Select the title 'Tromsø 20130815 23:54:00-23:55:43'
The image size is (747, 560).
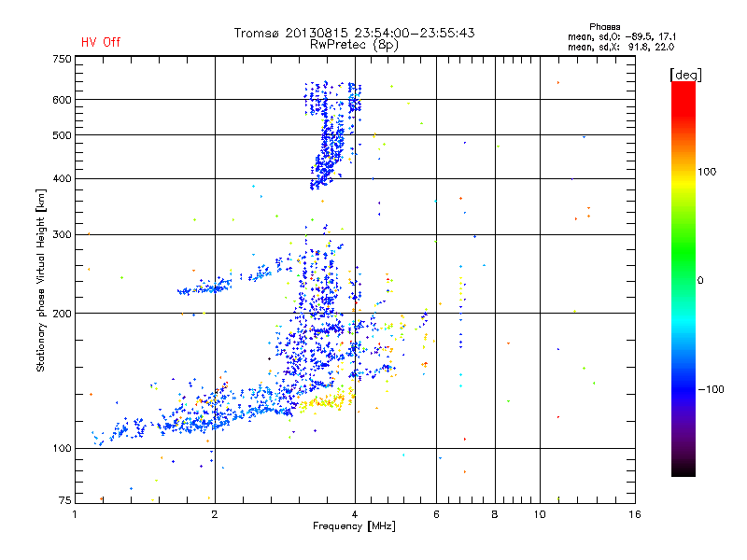(x=354, y=33)
